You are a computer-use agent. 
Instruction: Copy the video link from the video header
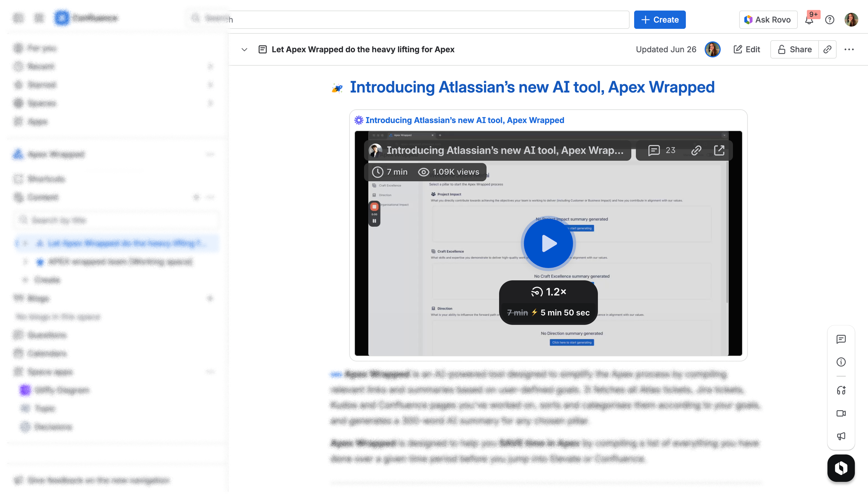pos(696,150)
